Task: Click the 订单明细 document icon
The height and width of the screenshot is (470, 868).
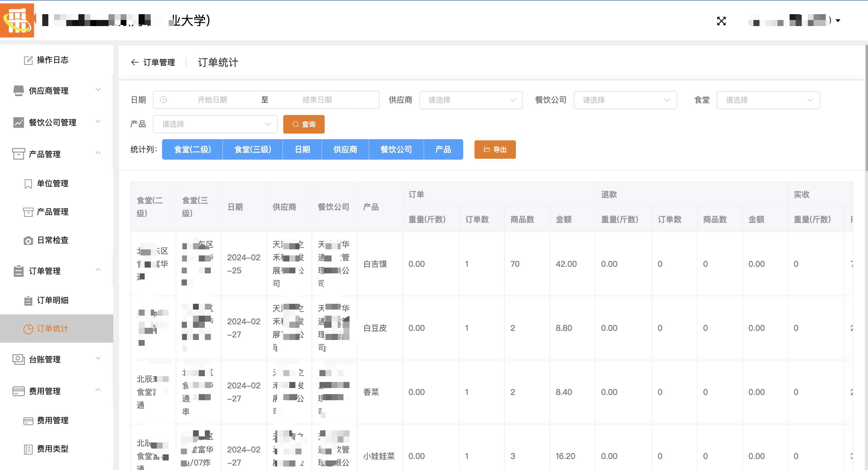Action: pos(28,301)
